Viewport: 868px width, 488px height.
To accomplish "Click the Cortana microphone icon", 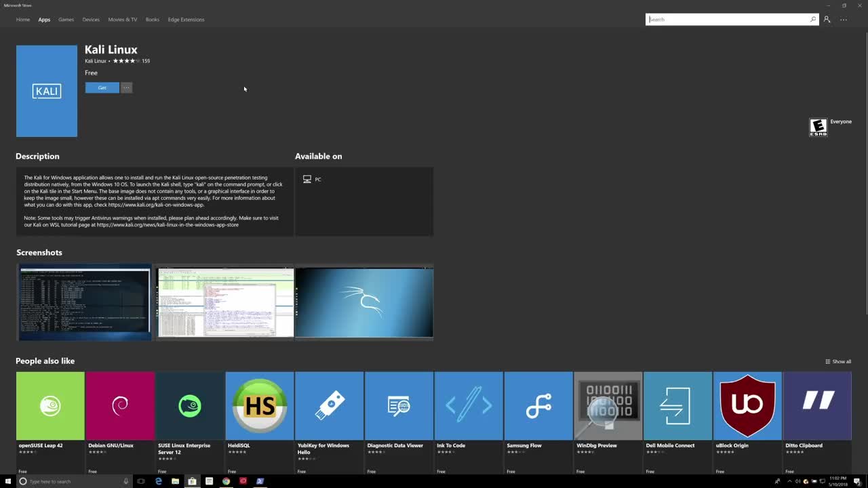I will (125, 481).
